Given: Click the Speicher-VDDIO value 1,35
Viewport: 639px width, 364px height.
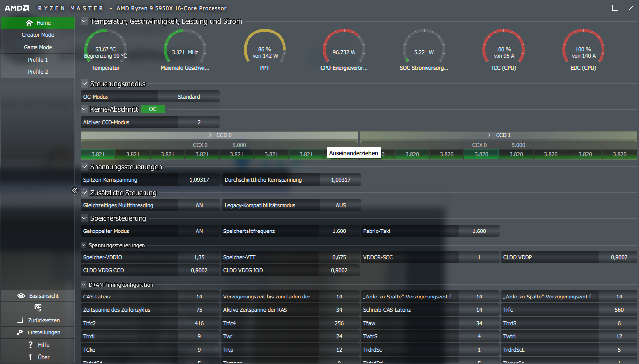Looking at the screenshot, I should pyautogui.click(x=199, y=257).
